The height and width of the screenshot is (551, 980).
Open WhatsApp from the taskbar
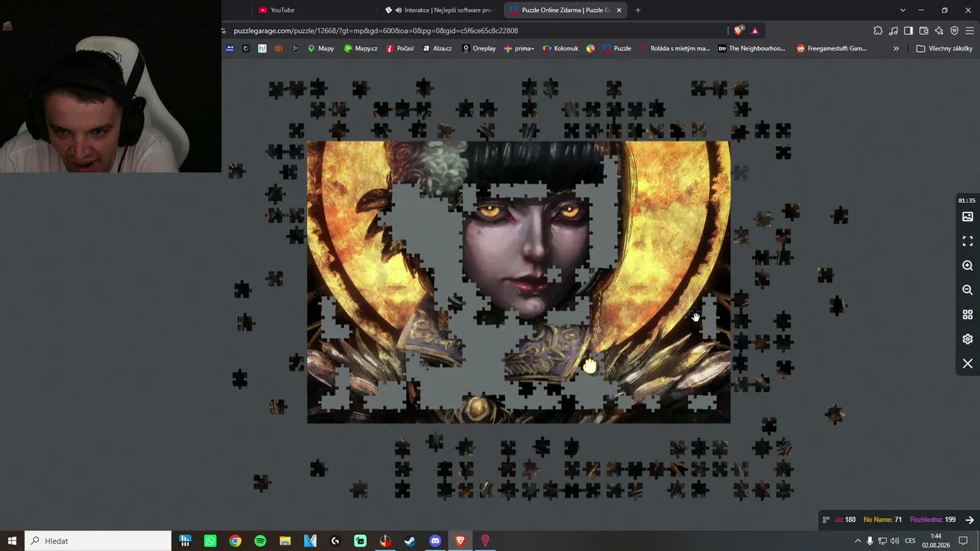210,541
